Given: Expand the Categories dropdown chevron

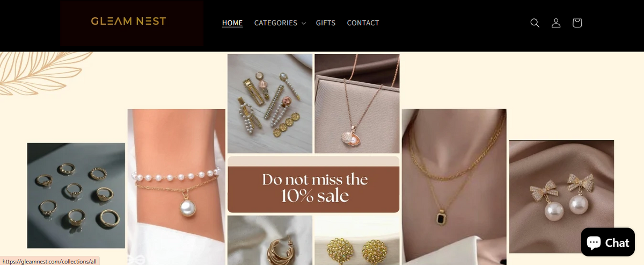Looking at the screenshot, I should point(304,23).
